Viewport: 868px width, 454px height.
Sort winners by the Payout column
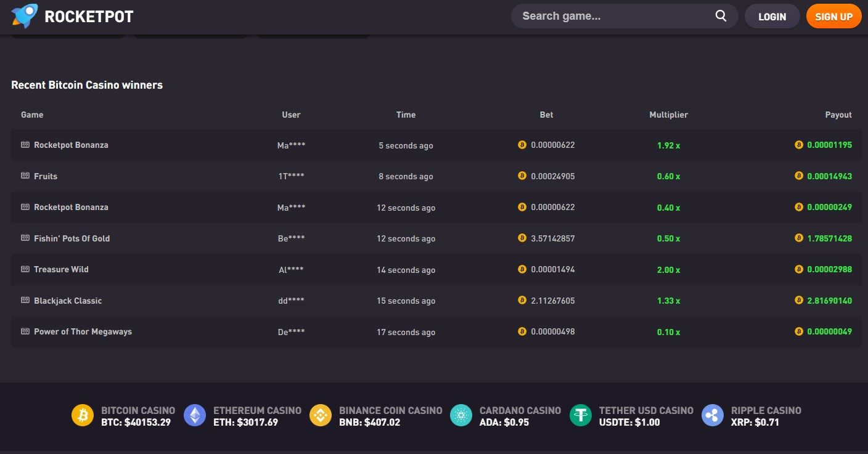[x=838, y=115]
